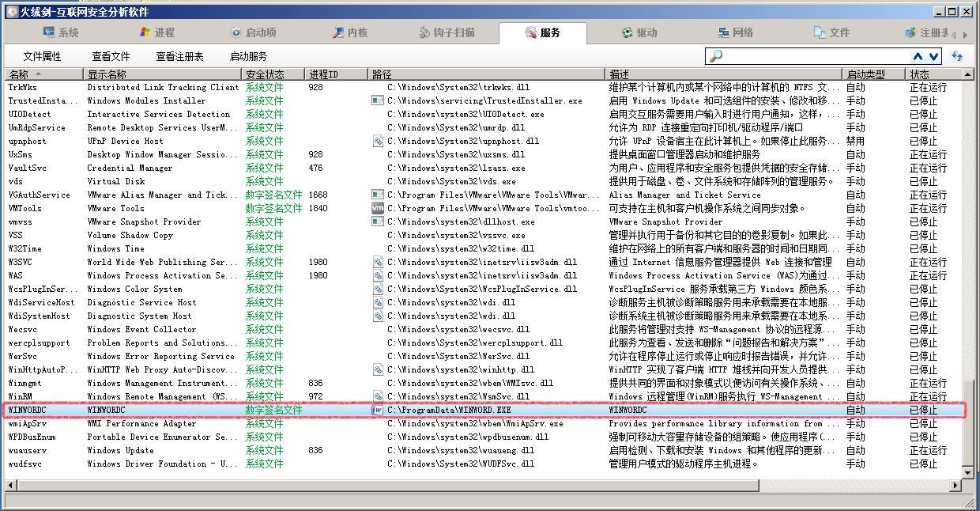Click the 文件属性 button
The image size is (980, 511).
click(42, 56)
